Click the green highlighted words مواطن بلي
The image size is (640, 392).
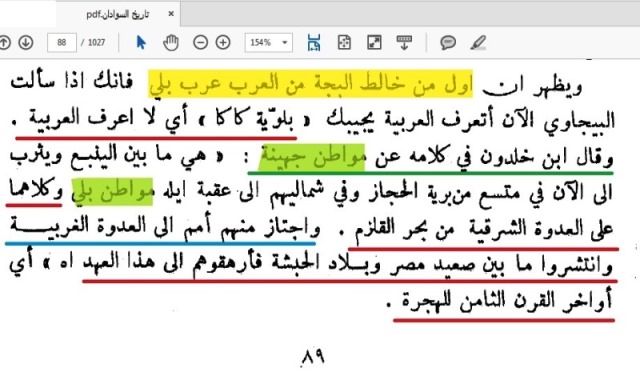pos(112,192)
